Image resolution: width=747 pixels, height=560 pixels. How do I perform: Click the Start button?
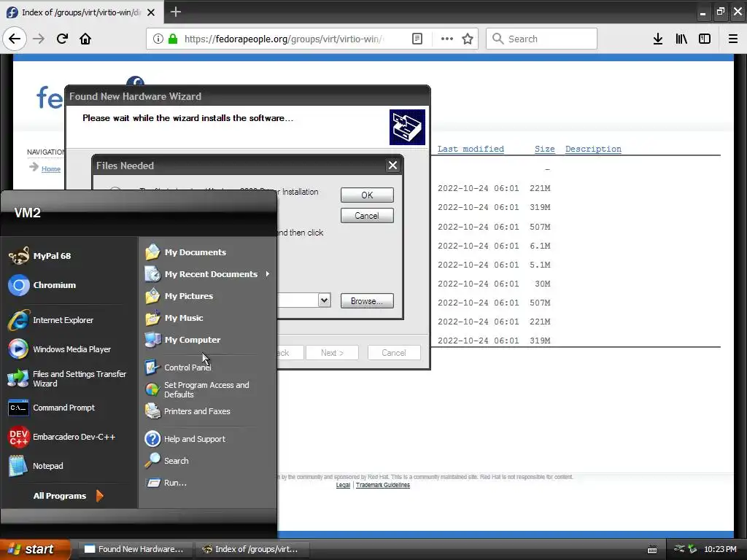35,549
